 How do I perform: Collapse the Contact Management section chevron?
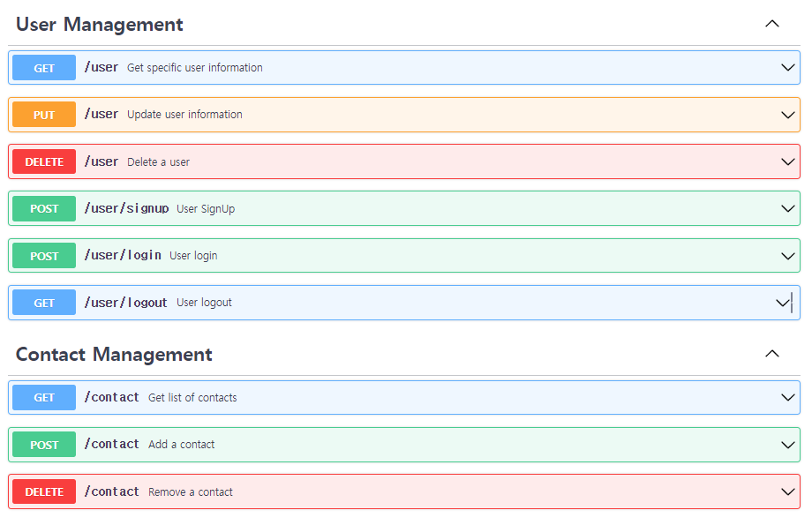coord(771,354)
